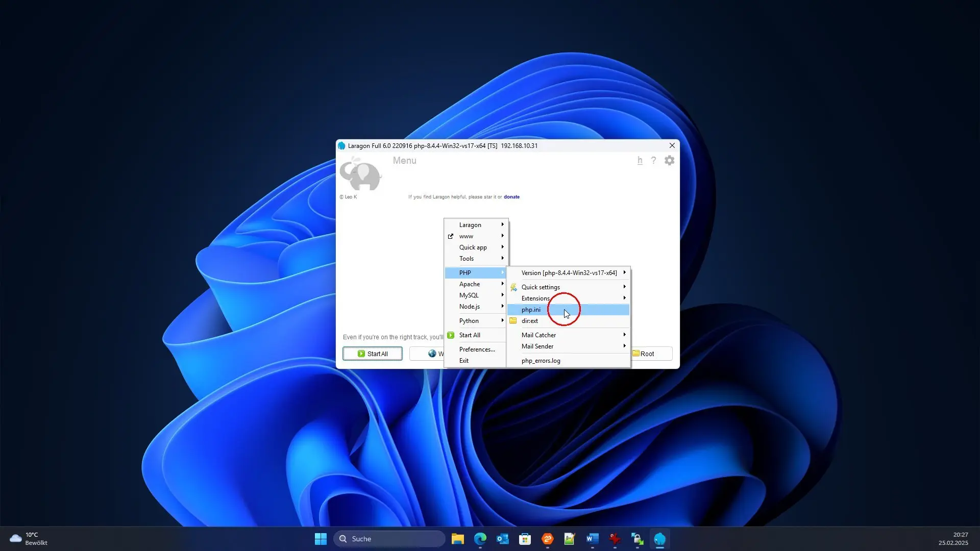Viewport: 980px width, 551px height.
Task: Click the external link icon beside www
Action: click(x=451, y=236)
